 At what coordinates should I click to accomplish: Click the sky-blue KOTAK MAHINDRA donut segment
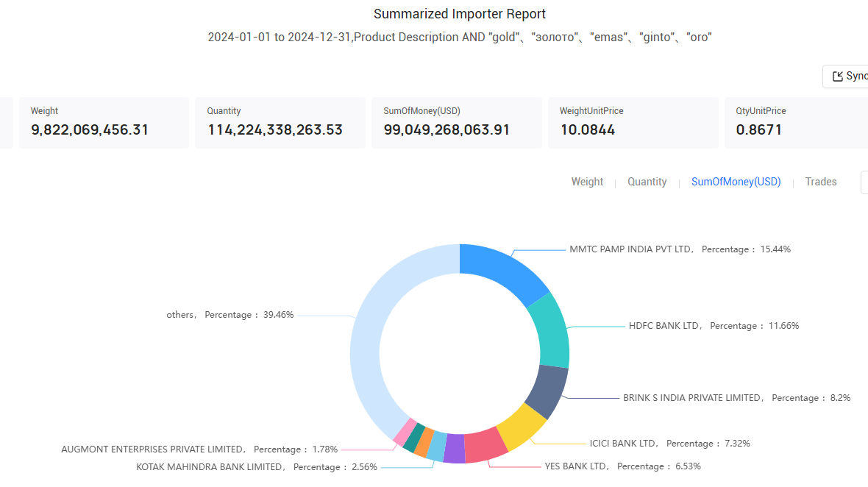[438, 446]
